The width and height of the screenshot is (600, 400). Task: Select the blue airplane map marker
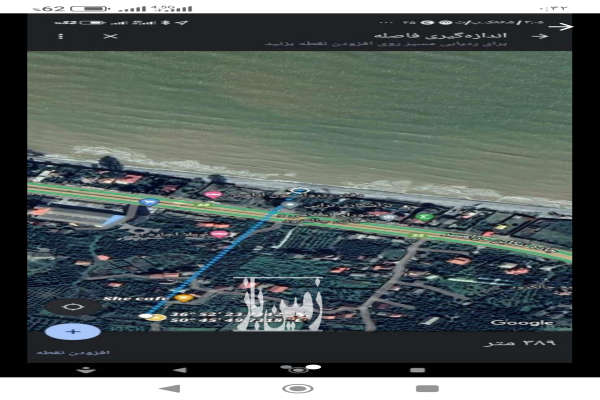click(x=149, y=201)
